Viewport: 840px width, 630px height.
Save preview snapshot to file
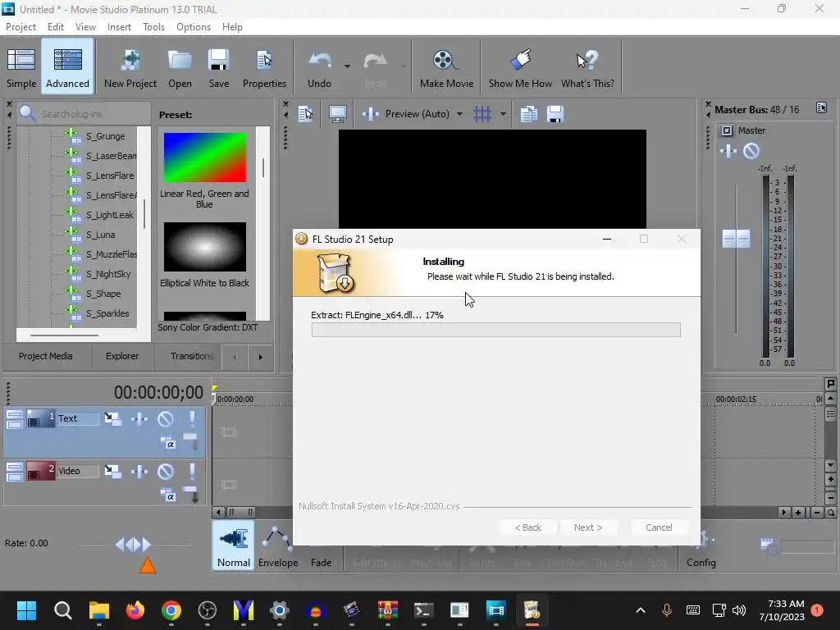555,113
